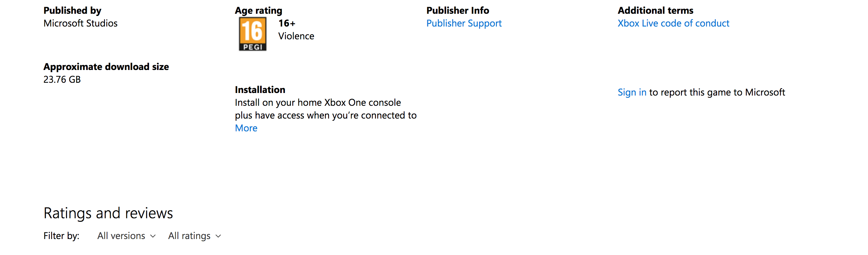868x255 pixels.
Task: Click the chevron next to All versions
Action: click(153, 236)
